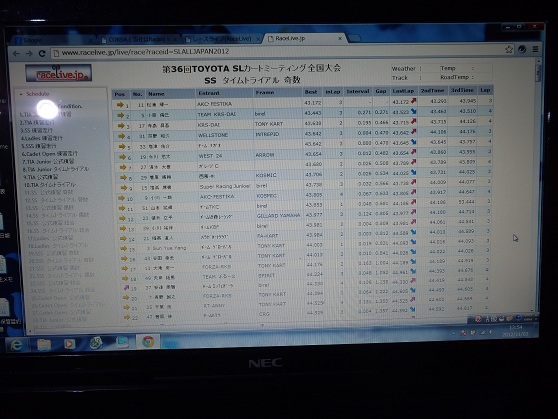
Task: Open schedule item 6.Cadet Open
Action: (49, 153)
